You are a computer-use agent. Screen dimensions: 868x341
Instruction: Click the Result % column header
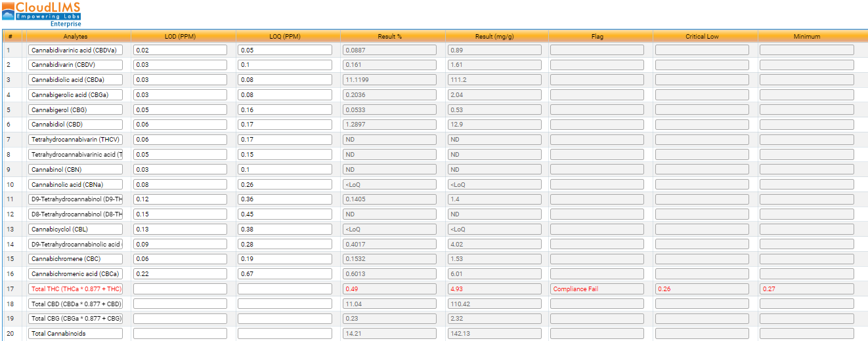[390, 37]
